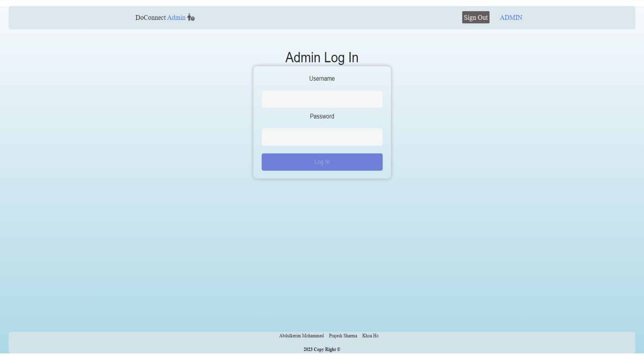The height and width of the screenshot is (362, 644).
Task: Click the word Mohammed in footer credits
Action: 313,336
